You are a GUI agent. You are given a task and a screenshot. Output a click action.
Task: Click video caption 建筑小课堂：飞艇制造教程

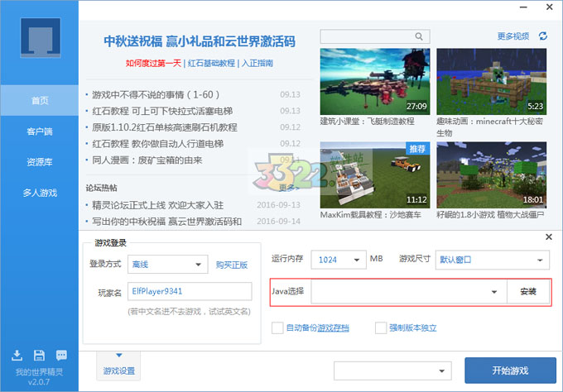point(367,122)
